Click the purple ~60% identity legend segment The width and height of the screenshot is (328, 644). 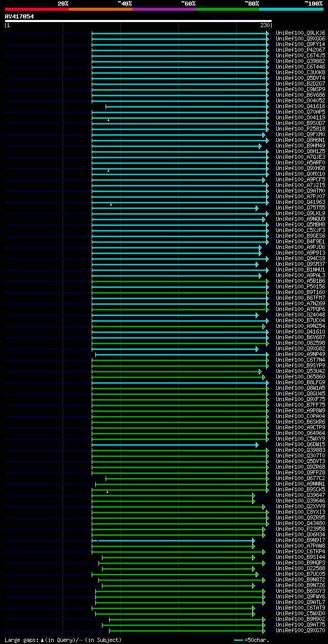point(164,9)
